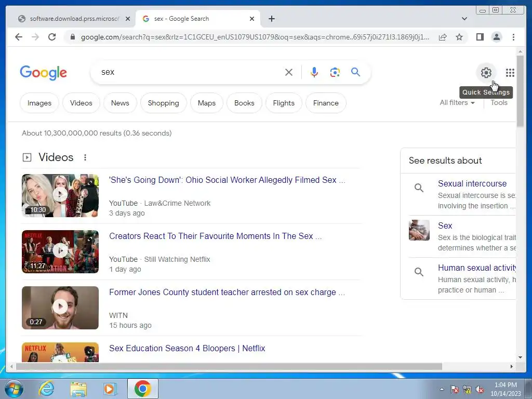
Task: Filter results by Videos chip
Action: tap(81, 103)
